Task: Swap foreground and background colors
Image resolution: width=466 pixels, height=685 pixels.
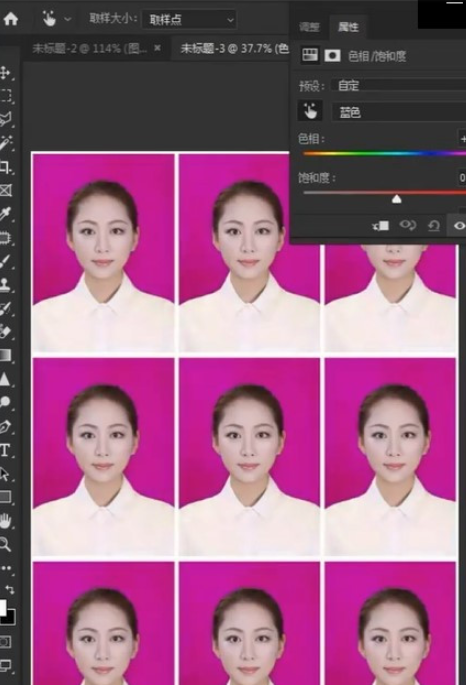Action: (x=10, y=590)
